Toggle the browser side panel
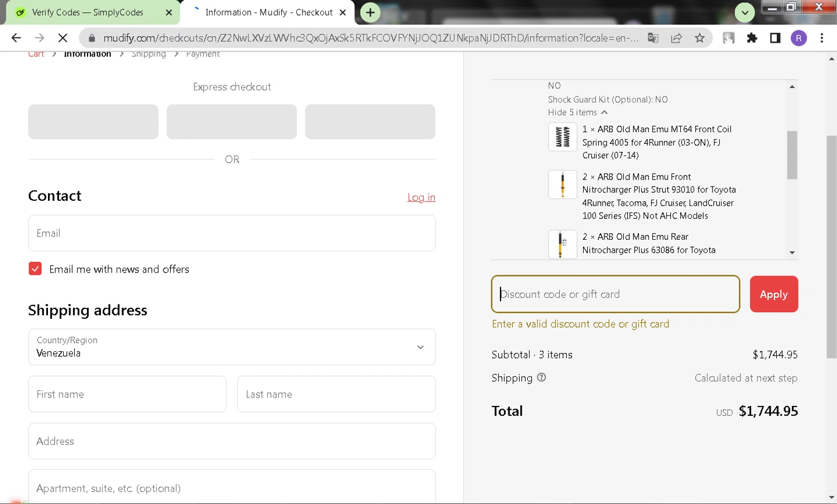Image resolution: width=837 pixels, height=504 pixels. pos(775,38)
